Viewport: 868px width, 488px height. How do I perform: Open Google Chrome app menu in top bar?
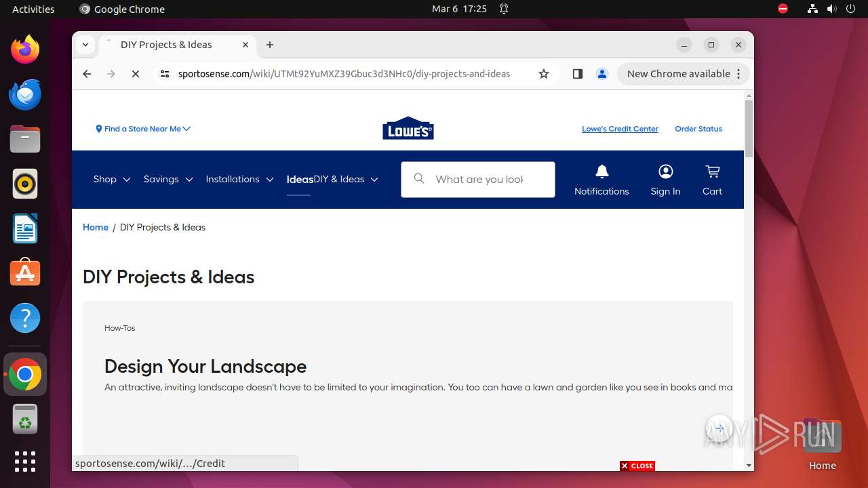(x=122, y=9)
